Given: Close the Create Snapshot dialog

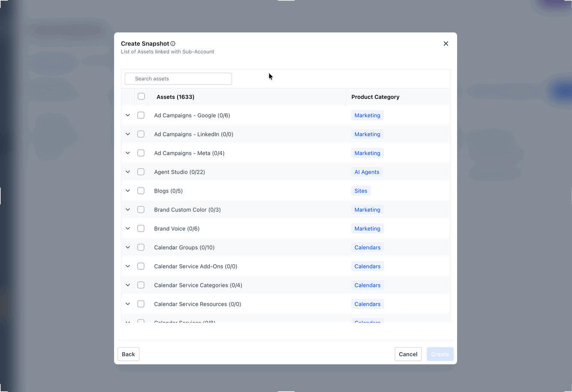Looking at the screenshot, I should pyautogui.click(x=446, y=44).
